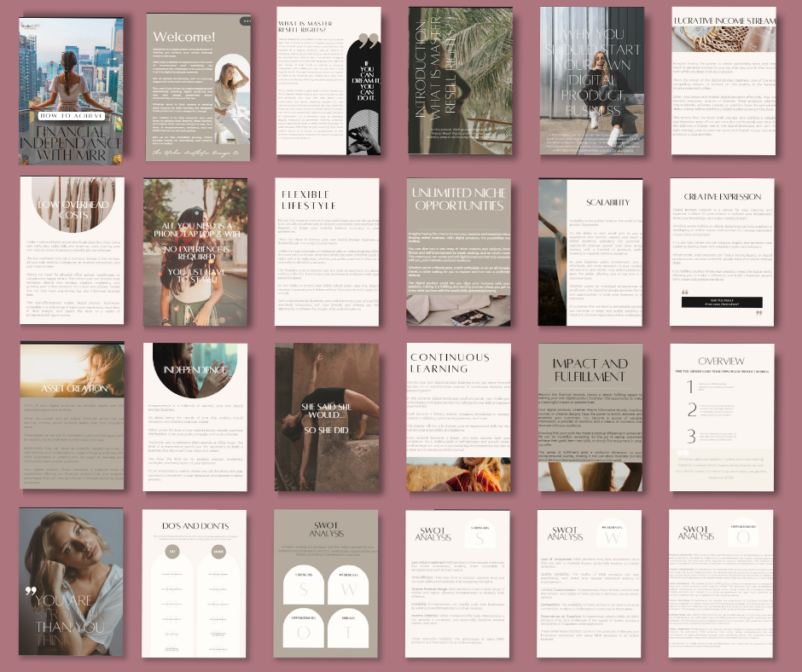Screen dimensions: 802x672
Task: Select the 'Scalability' page thumbnail
Action: 590,251
